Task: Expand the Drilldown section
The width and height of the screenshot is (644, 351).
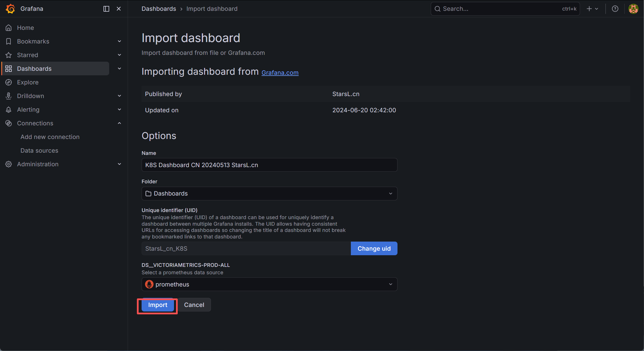Action: coord(119,96)
